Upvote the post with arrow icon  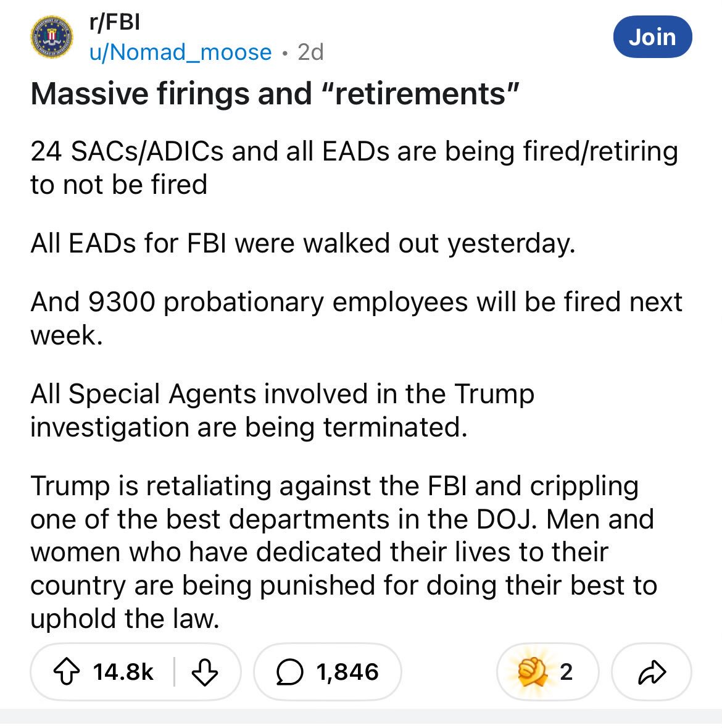pos(67,672)
